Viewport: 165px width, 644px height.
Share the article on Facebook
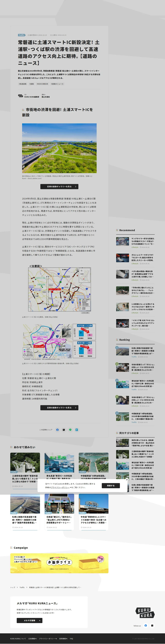(x=57, y=430)
